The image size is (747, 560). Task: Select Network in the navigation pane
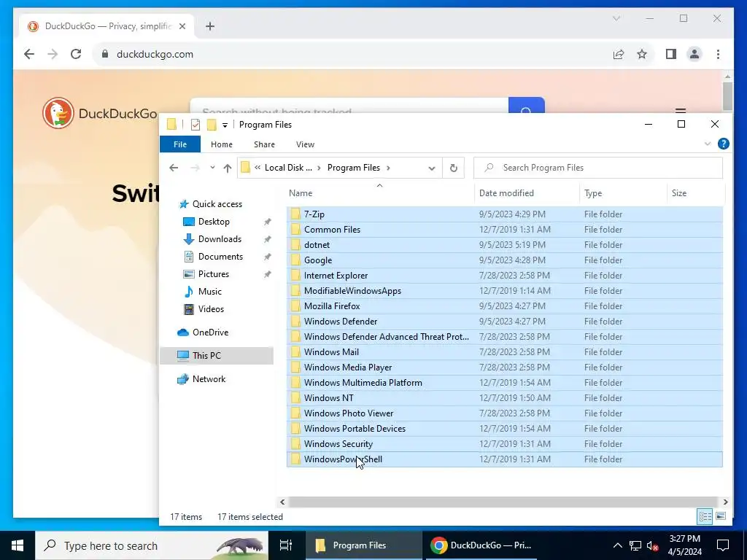(209, 379)
